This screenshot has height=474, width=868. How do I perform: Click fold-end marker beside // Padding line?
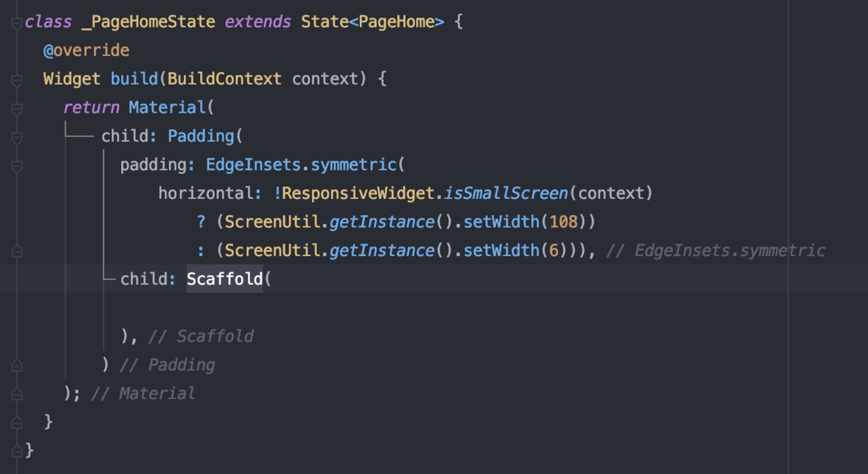[x=17, y=365]
